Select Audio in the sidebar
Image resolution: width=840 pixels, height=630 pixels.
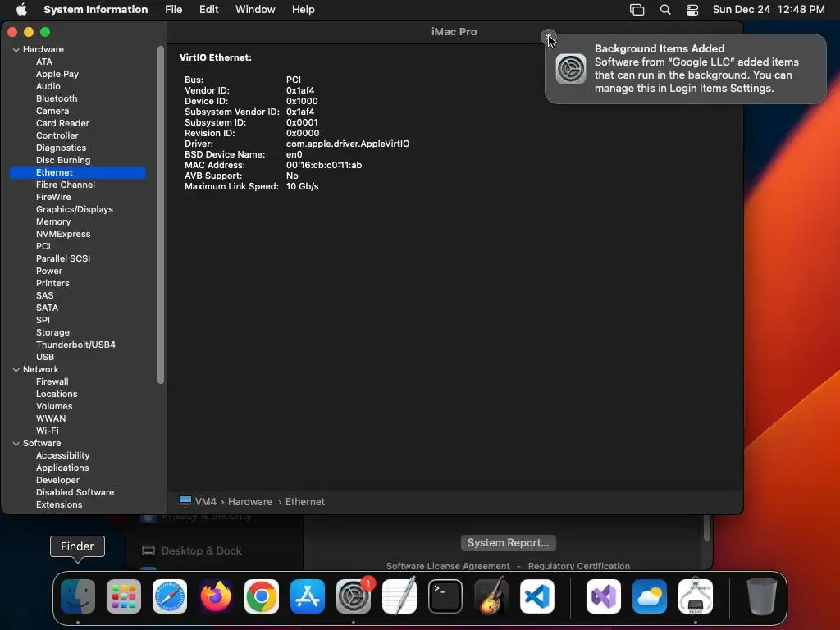48,86
